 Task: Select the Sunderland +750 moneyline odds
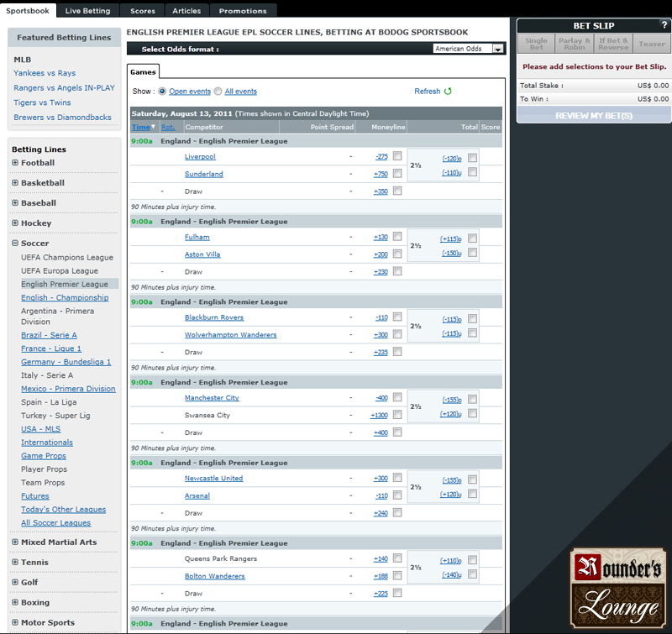[x=381, y=174]
